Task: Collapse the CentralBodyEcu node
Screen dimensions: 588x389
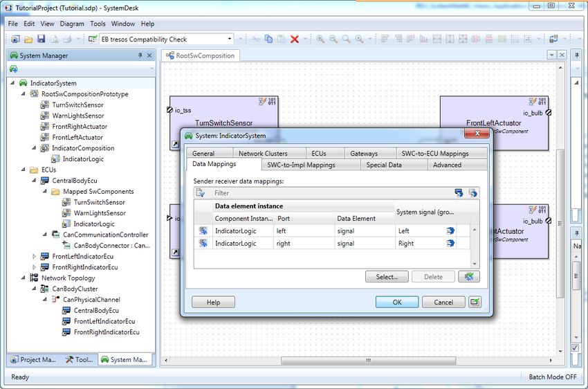Action: pyautogui.click(x=34, y=181)
